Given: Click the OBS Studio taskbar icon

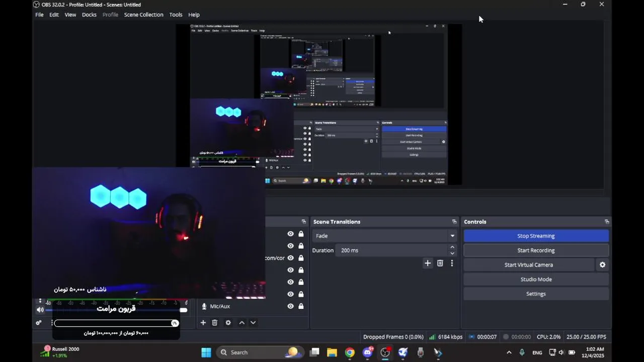Looking at the screenshot, I should pyautogui.click(x=385, y=352).
